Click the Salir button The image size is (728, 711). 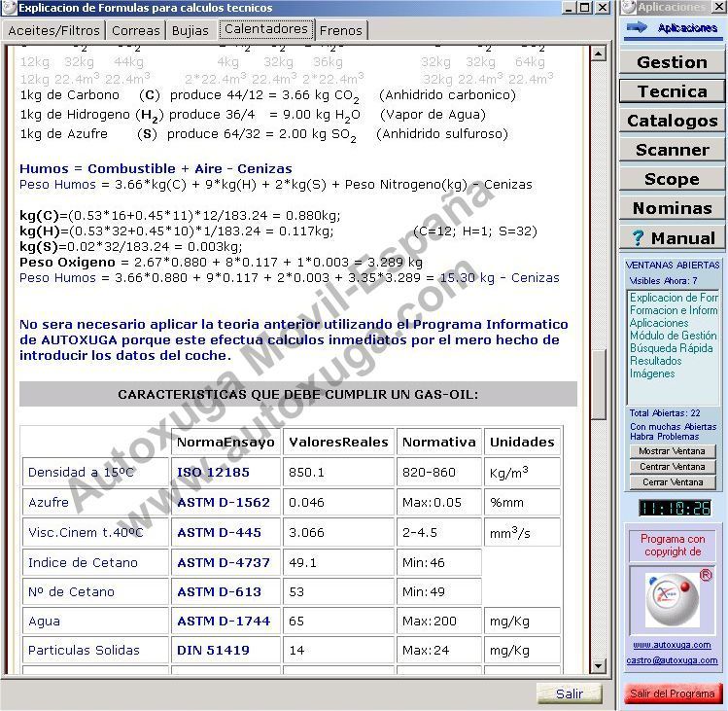(x=570, y=693)
